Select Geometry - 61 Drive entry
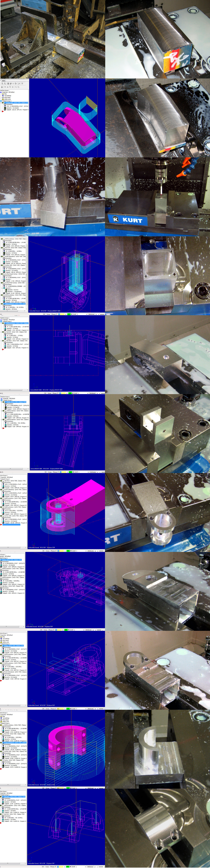 [13, 290]
